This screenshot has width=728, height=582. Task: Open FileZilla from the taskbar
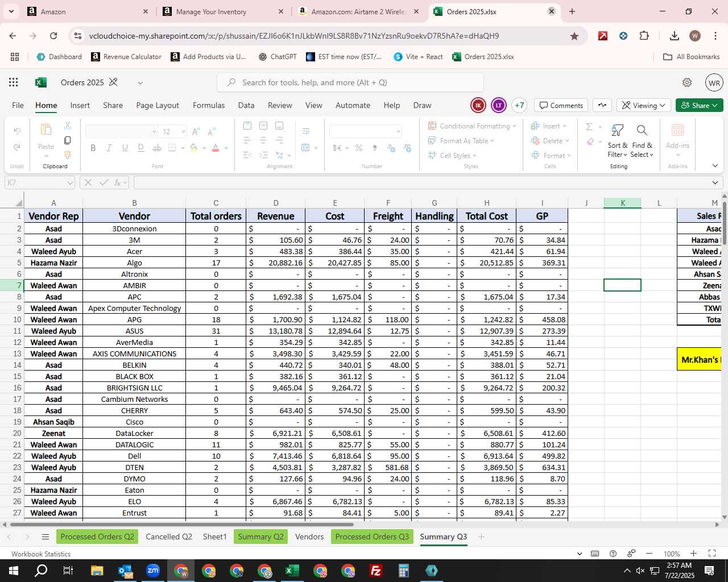pyautogui.click(x=375, y=571)
